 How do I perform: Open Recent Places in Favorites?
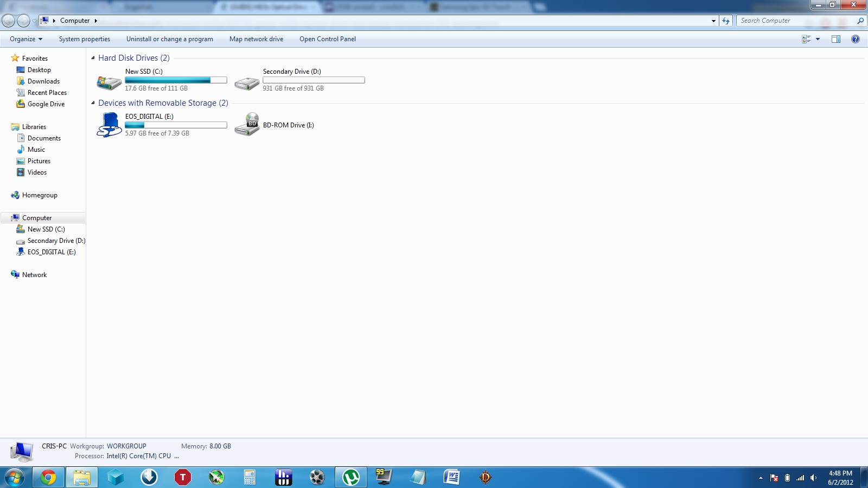click(x=47, y=93)
